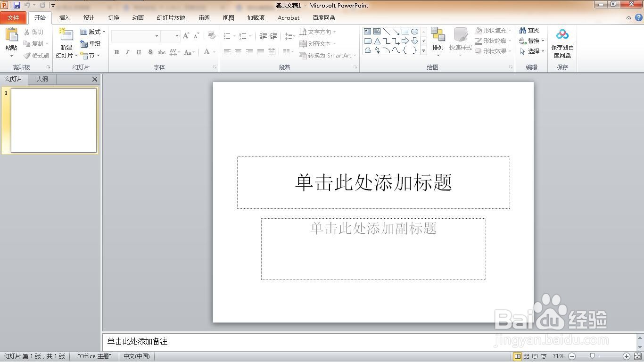Justify the paragraph text
Image resolution: width=644 pixels, height=362 pixels.
click(x=260, y=52)
